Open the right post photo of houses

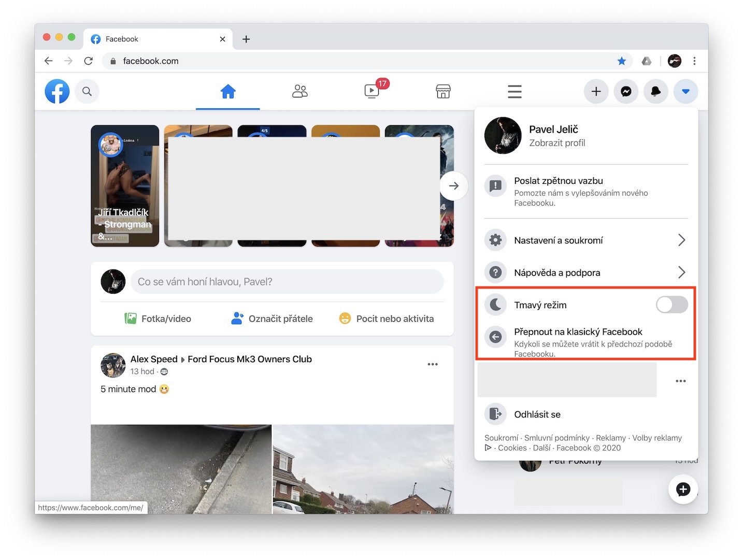[363, 469]
